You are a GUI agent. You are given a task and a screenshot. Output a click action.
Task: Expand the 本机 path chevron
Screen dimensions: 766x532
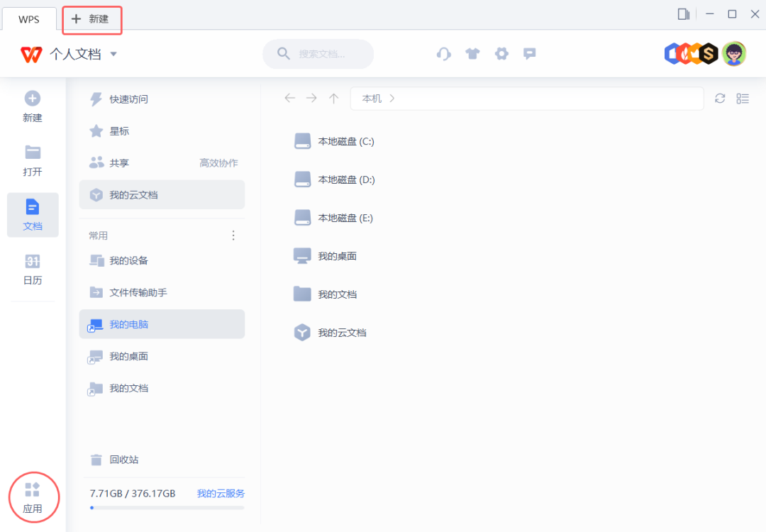pyautogui.click(x=392, y=99)
